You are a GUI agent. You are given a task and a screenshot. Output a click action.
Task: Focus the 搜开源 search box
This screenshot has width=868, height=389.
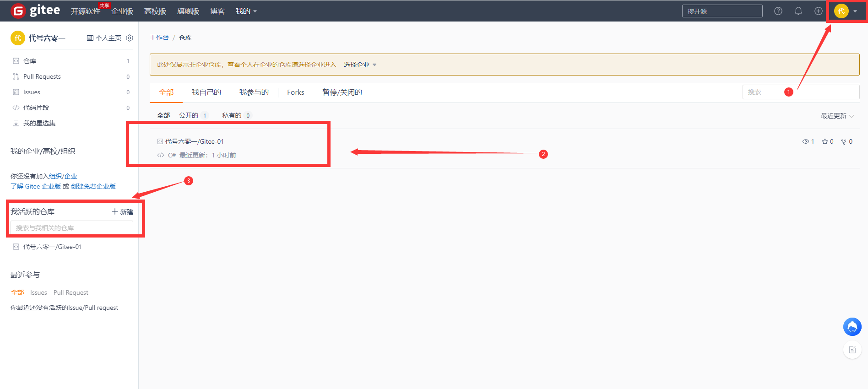[722, 11]
